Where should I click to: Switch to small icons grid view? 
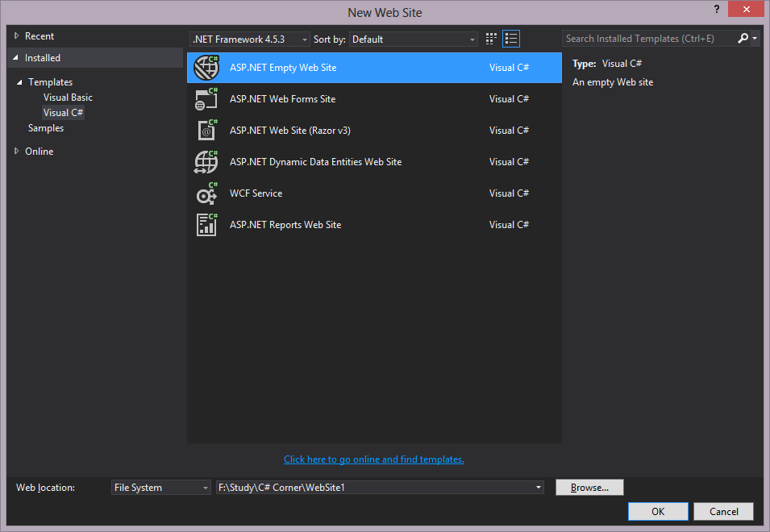[491, 39]
